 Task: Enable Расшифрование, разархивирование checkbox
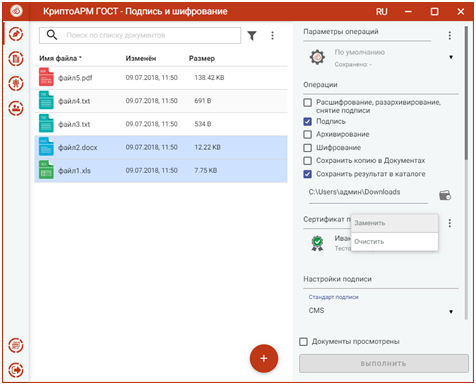click(x=308, y=102)
